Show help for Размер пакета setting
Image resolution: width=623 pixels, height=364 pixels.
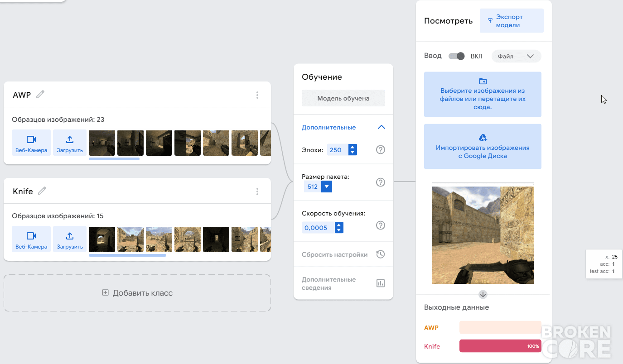coord(381,182)
